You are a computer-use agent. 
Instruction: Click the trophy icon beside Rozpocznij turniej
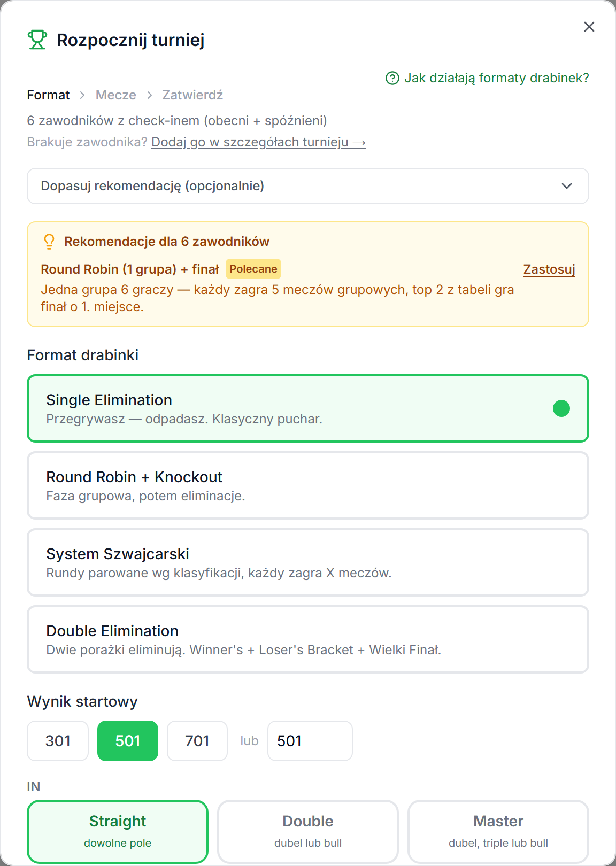pos(37,40)
